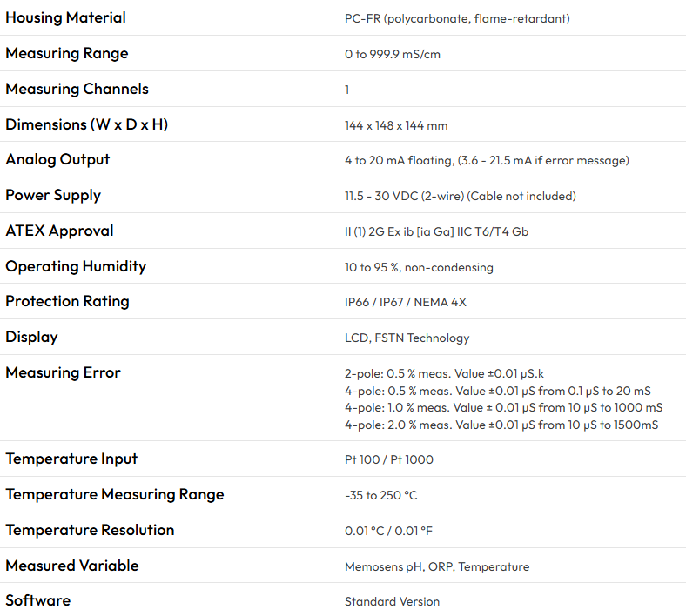
Task: Click 'Memosens pH, ORP, Temperature' value
Action: [x=437, y=566]
